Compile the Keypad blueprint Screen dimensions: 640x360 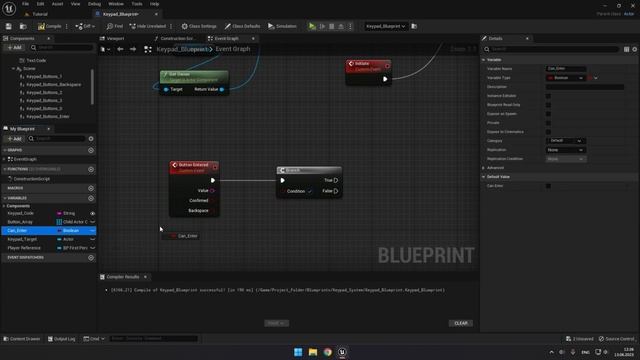click(49, 26)
